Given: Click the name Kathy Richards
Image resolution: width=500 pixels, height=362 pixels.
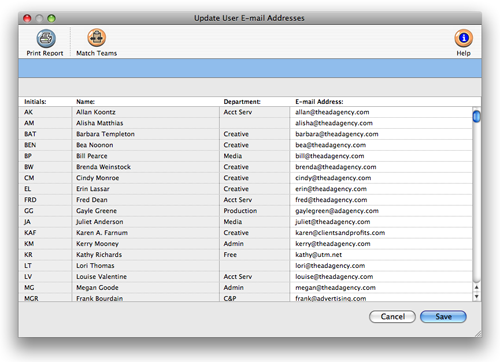Looking at the screenshot, I should coord(99,255).
